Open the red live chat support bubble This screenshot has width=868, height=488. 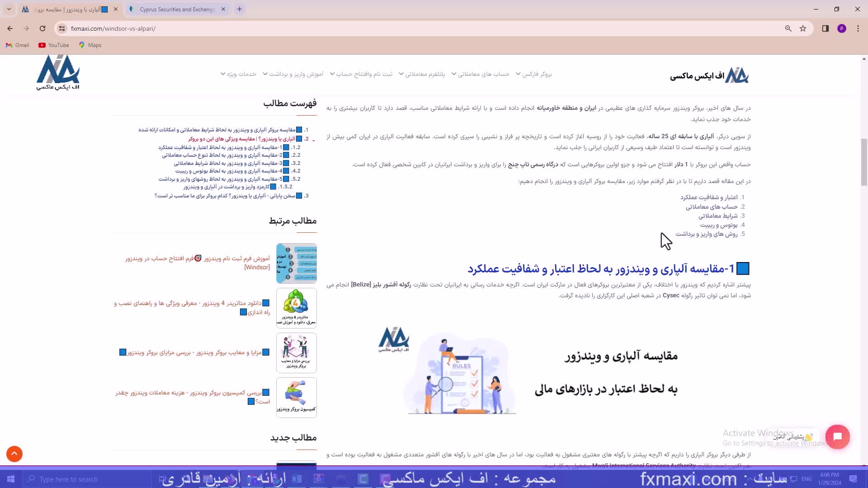coord(837,436)
